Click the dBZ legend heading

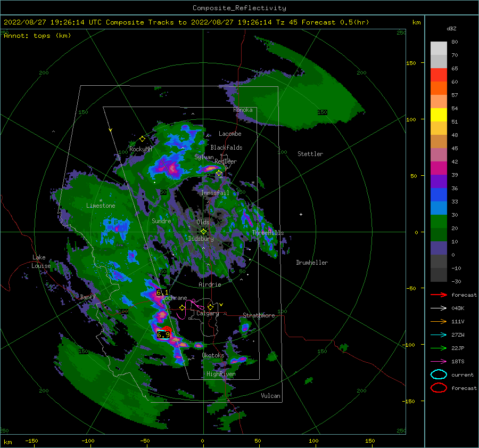pos(451,28)
